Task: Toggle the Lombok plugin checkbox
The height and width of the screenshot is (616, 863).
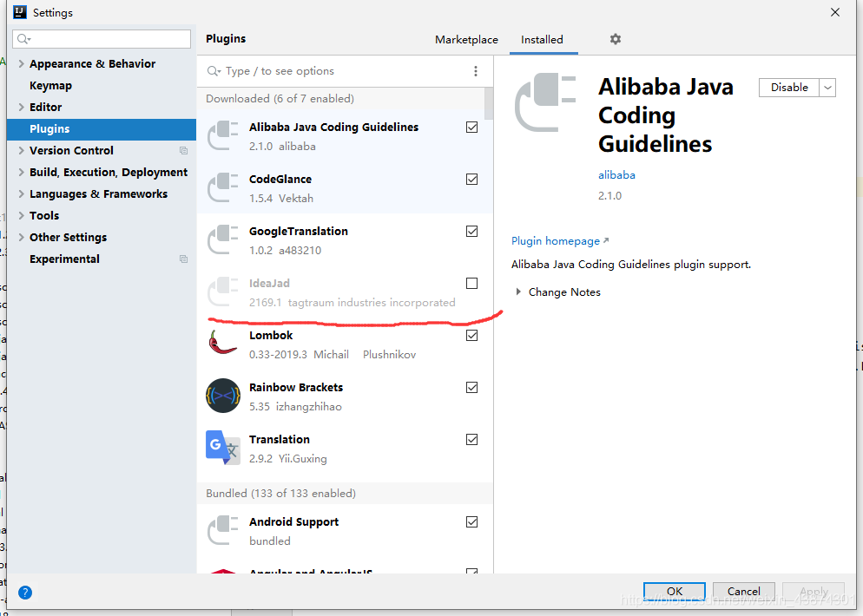Action: [x=471, y=336]
